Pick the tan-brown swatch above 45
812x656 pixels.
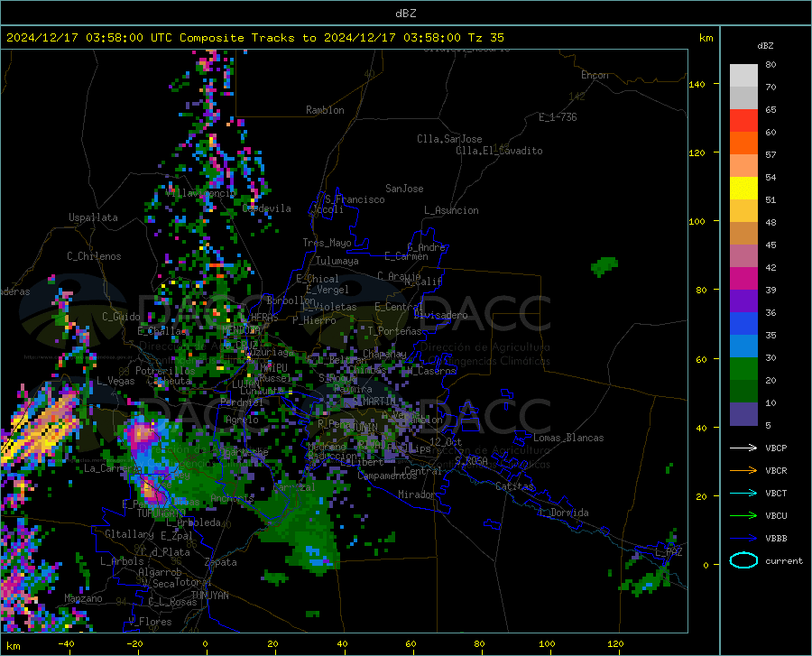click(743, 234)
